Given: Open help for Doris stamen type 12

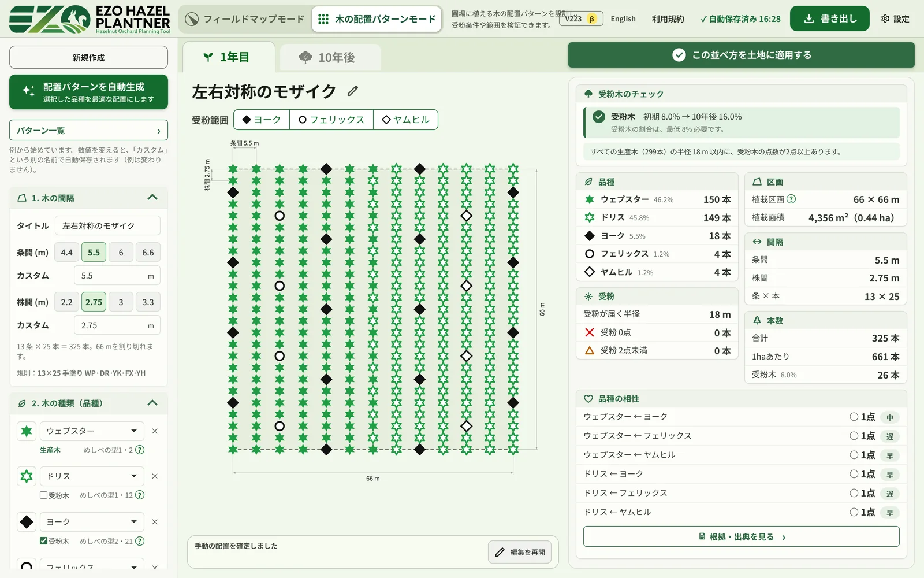Looking at the screenshot, I should [x=140, y=495].
